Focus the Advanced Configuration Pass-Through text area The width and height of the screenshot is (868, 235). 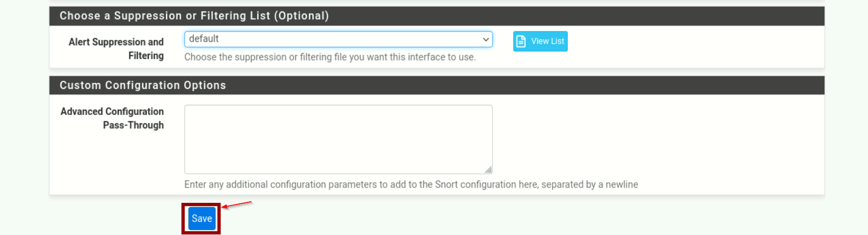click(x=338, y=139)
